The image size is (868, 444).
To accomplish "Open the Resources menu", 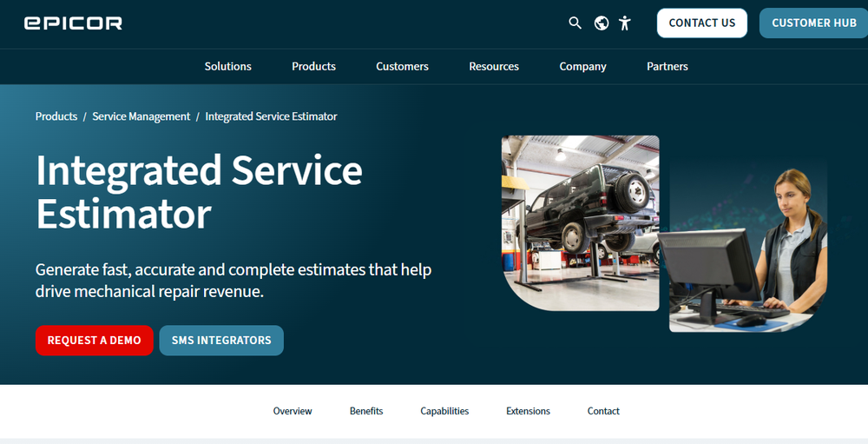I will pos(494,67).
